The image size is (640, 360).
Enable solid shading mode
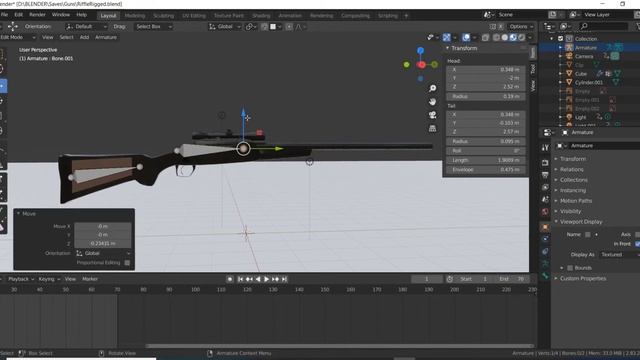(x=505, y=38)
